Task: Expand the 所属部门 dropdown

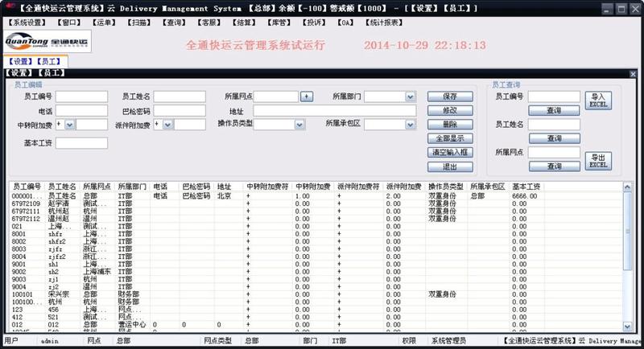Action: [410, 96]
